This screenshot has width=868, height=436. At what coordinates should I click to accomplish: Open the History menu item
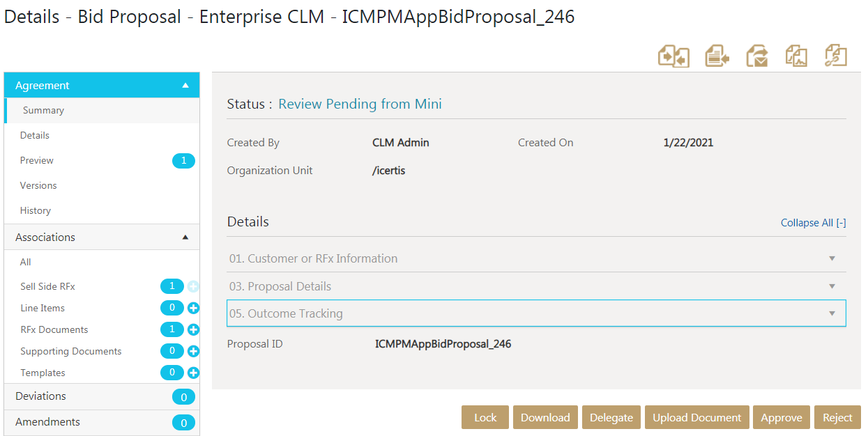36,210
